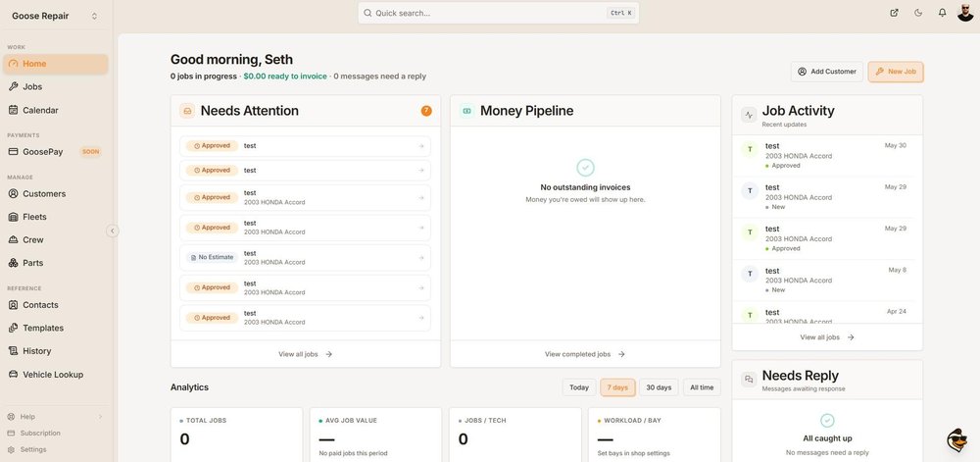Image resolution: width=980 pixels, height=462 pixels.
Task: Click the No outstanding invoices checkmark icon
Action: (585, 168)
